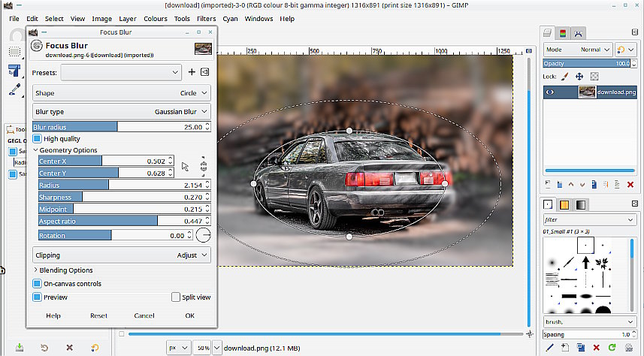Enable the Split view checkbox
Viewport: 644px width, 356px height.
(176, 297)
